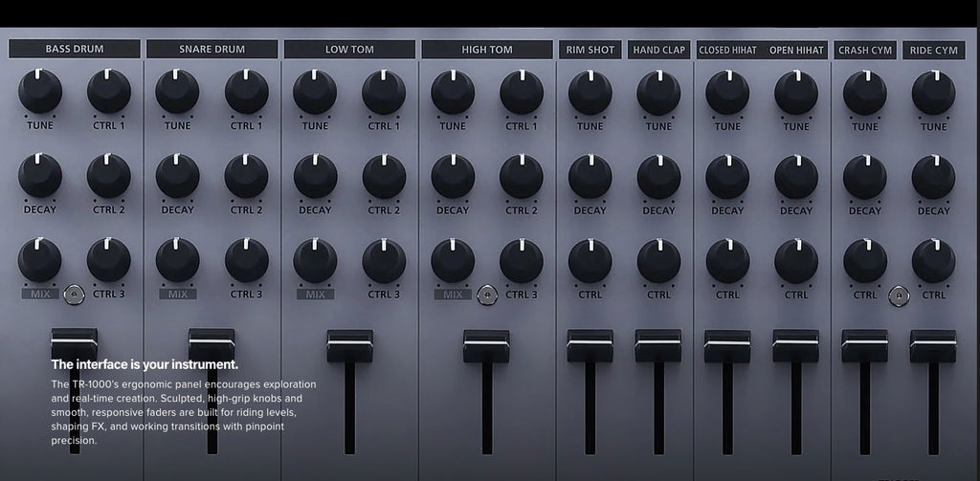The height and width of the screenshot is (481, 980).
Task: Select the CRASH CYM section label
Action: (865, 50)
